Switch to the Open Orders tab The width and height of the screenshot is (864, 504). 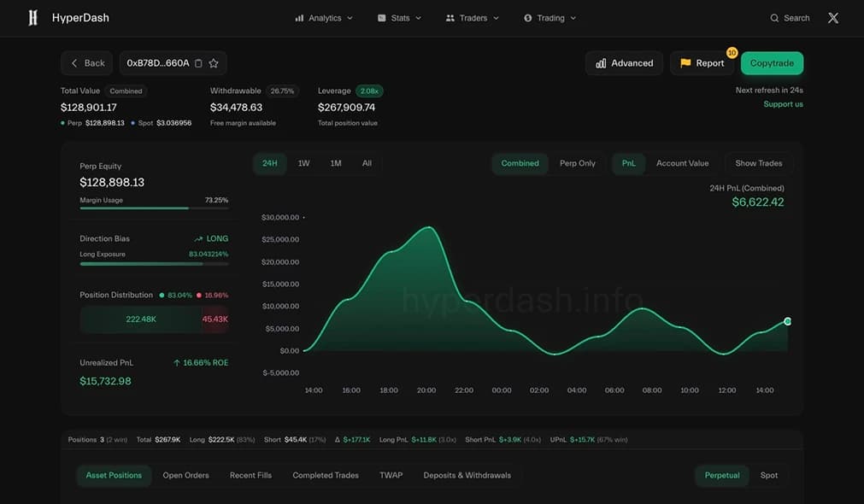pos(185,475)
